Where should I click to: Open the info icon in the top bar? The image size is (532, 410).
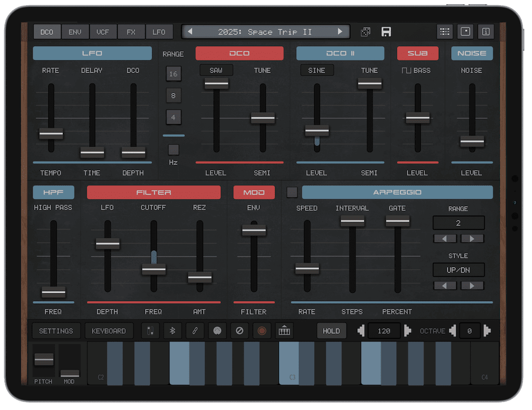pyautogui.click(x=486, y=32)
